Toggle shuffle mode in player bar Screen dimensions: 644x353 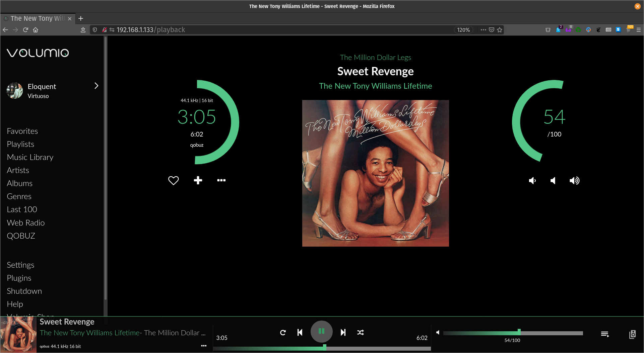pyautogui.click(x=361, y=332)
